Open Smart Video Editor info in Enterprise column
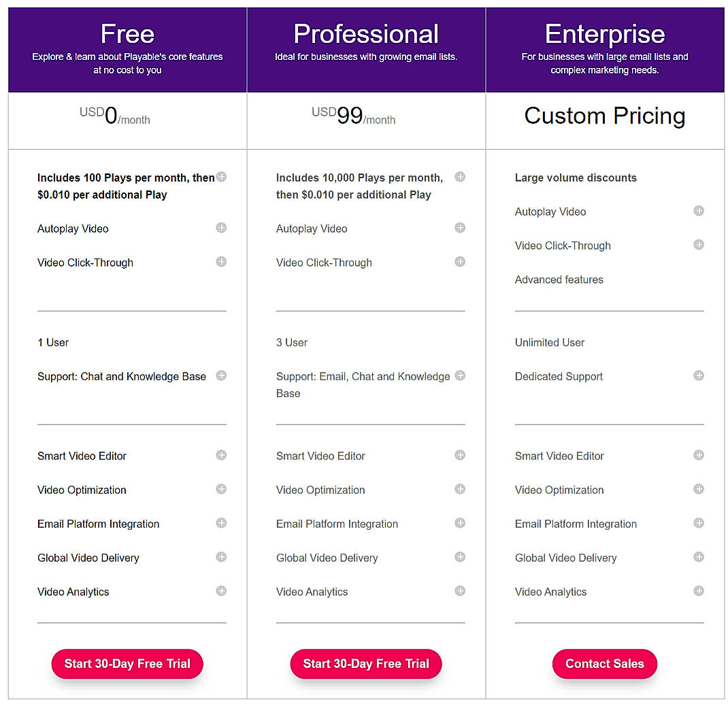This screenshot has height=704, width=728. pyautogui.click(x=699, y=455)
